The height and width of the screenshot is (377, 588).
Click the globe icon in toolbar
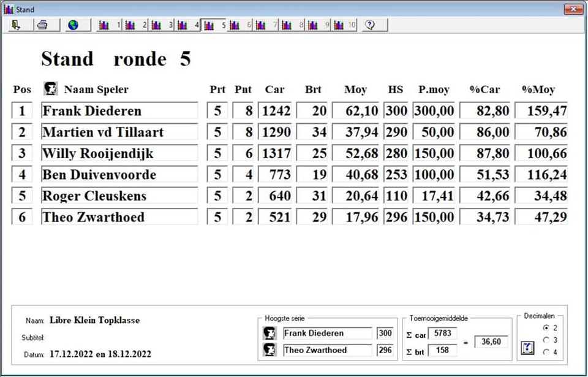73,25
